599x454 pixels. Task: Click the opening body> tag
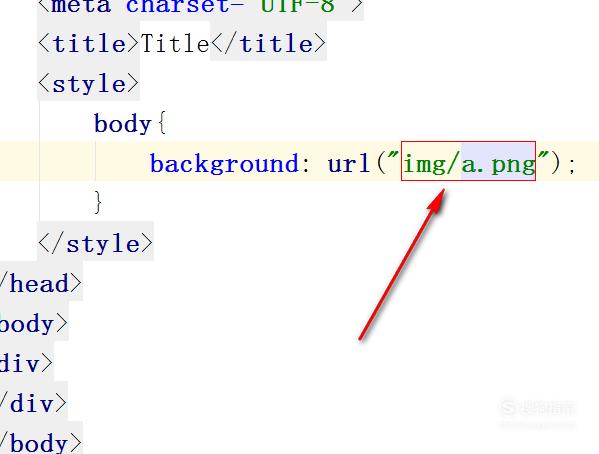click(34, 324)
